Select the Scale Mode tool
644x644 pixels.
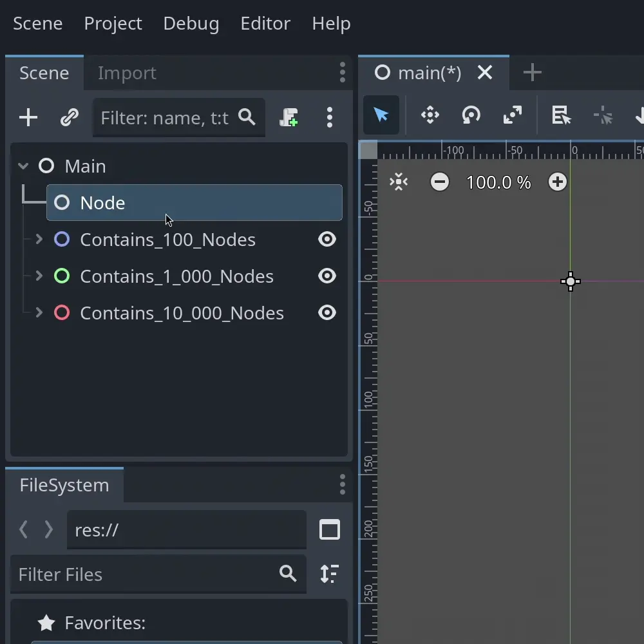(x=513, y=115)
